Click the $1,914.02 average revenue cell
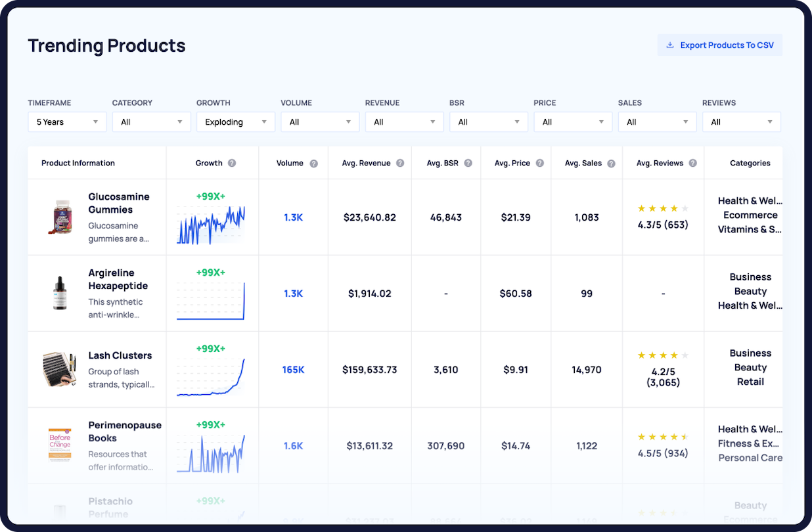Image resolution: width=812 pixels, height=532 pixels. pos(370,294)
